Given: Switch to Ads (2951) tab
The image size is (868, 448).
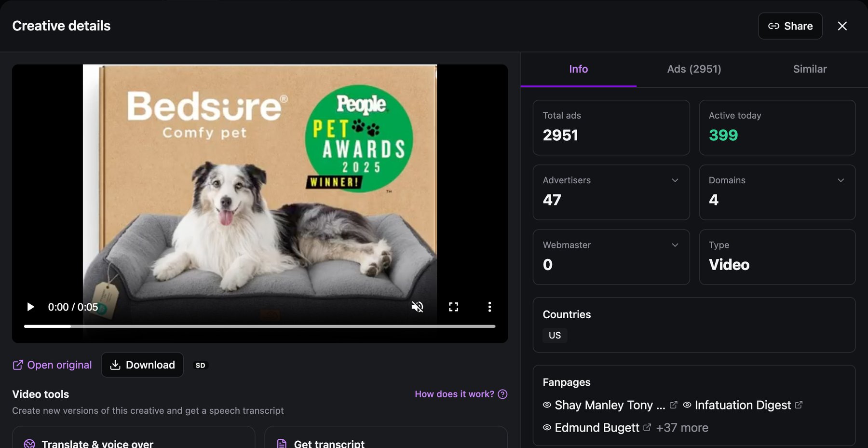Looking at the screenshot, I should click(x=694, y=69).
